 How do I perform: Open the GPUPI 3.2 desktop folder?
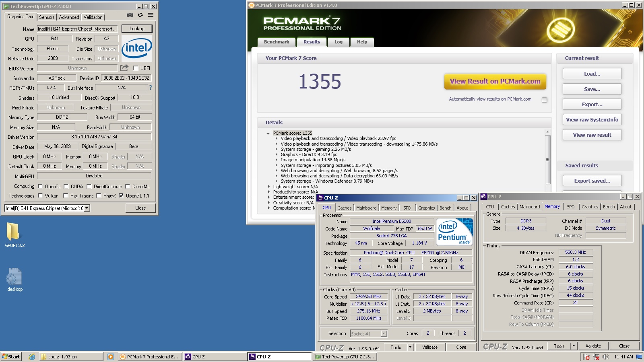[14, 235]
